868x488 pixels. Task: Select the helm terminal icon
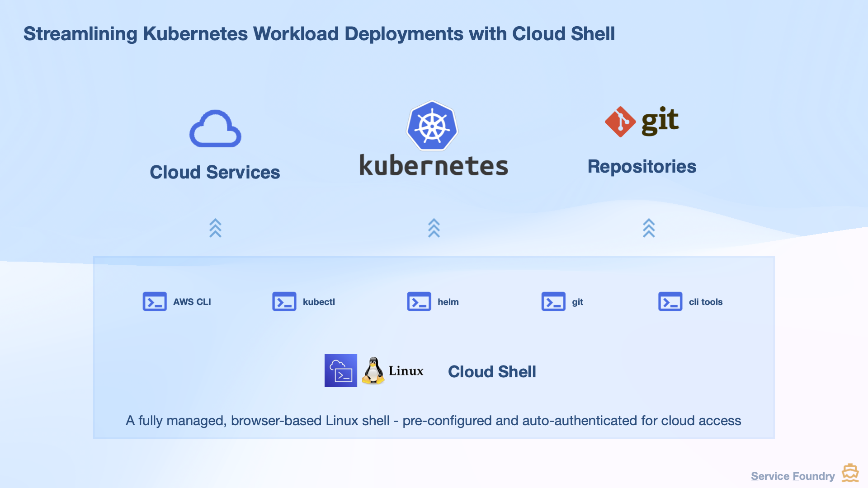[419, 301]
